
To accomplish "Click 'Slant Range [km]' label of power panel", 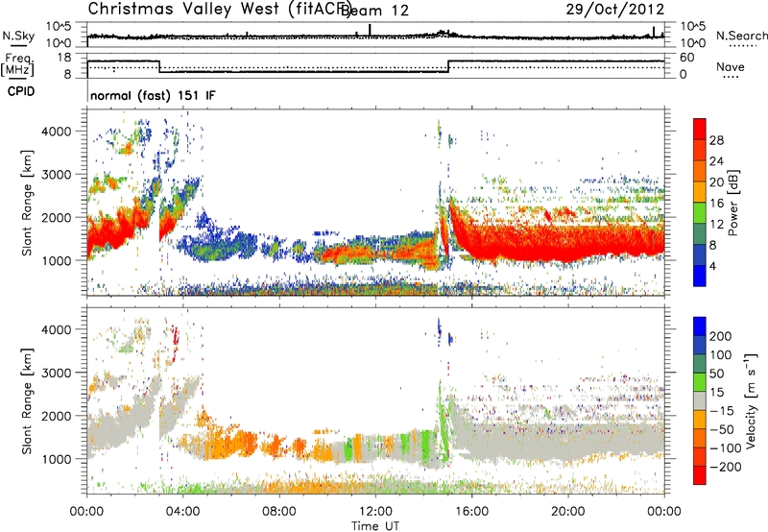I will tap(27, 203).
